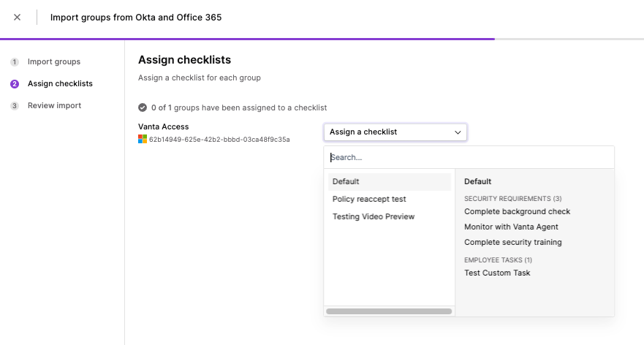Click the Assign checklists page heading

[x=184, y=60]
